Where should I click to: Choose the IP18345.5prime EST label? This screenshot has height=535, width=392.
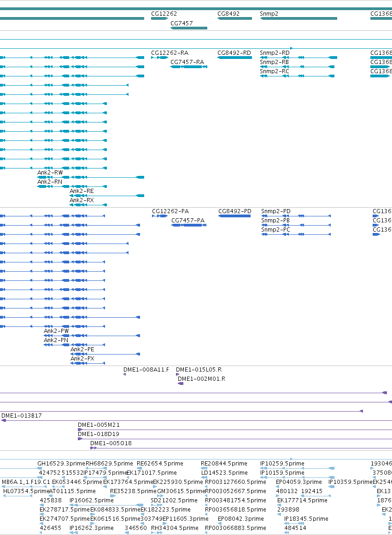click(306, 519)
